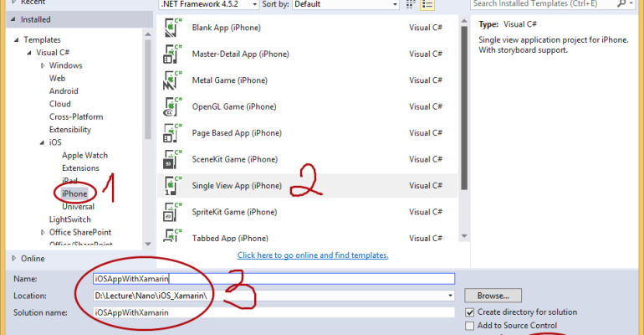Image resolution: width=644 pixels, height=335 pixels.
Task: Enable Create directory for solution checkbox
Action: (x=469, y=312)
